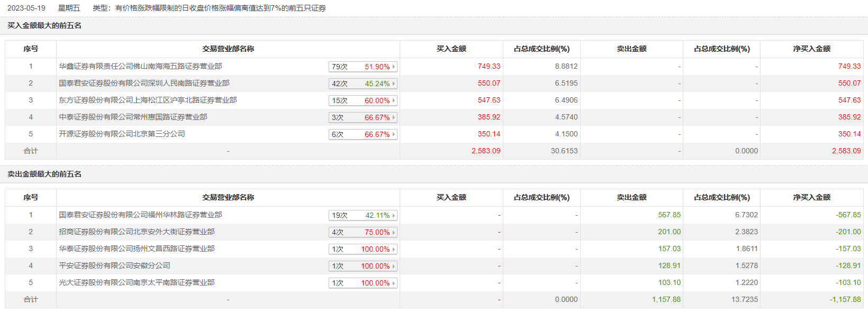
Task: Open 平安证券安徽分公司 row's 100.00% stats box
Action: coord(363,266)
